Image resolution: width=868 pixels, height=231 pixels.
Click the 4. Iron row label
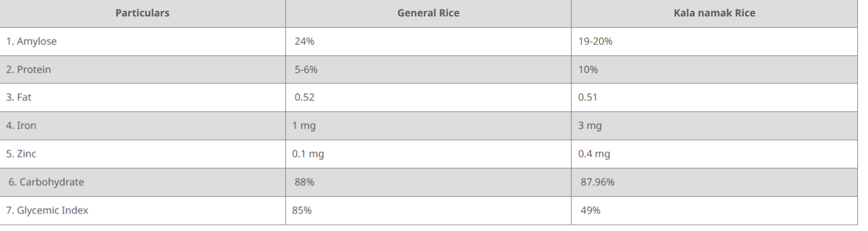21,126
